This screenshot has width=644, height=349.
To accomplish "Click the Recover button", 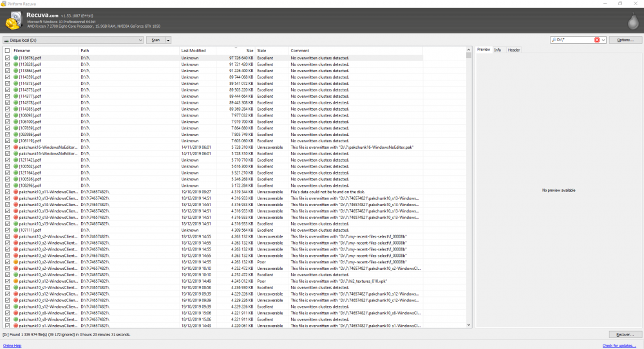I will (625, 335).
